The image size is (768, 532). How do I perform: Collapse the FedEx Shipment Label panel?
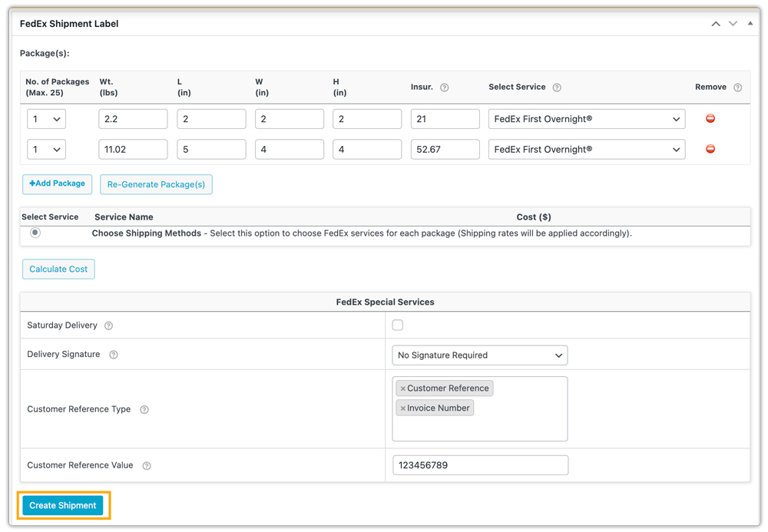[750, 24]
